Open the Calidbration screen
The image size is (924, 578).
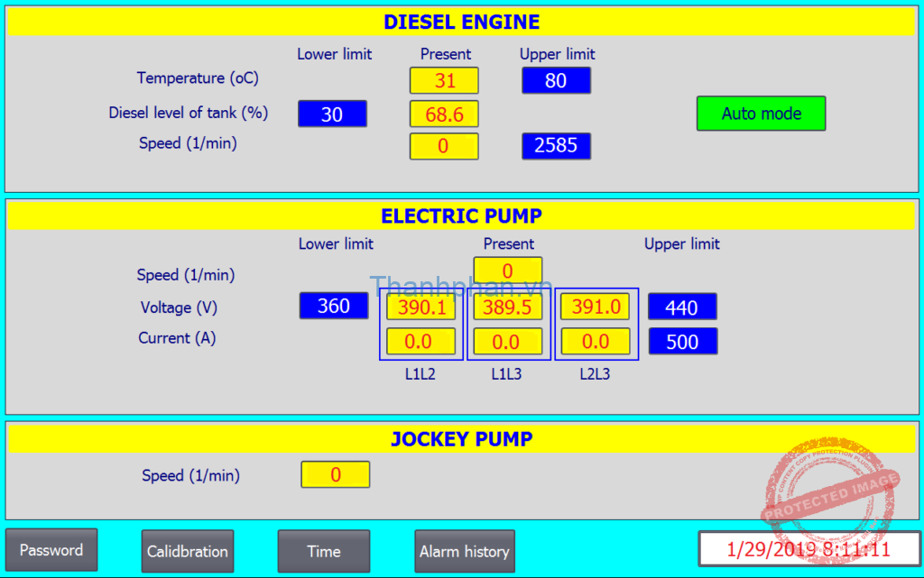tap(188, 551)
